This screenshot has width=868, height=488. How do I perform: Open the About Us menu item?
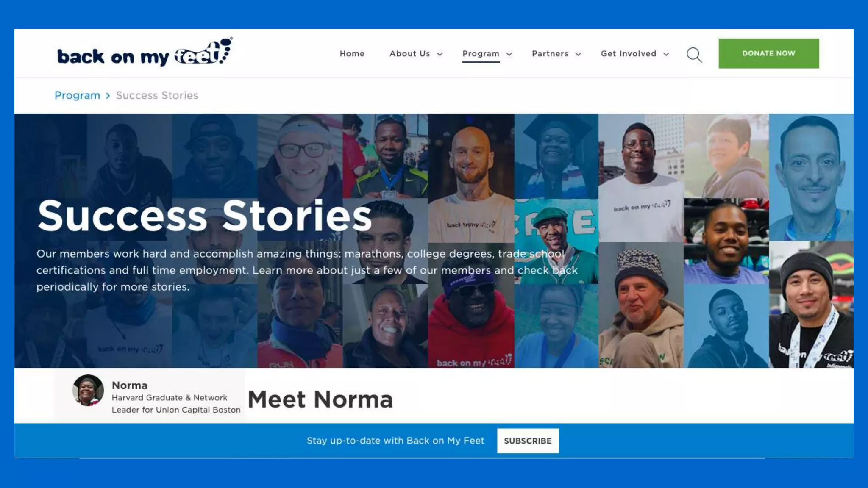(410, 54)
